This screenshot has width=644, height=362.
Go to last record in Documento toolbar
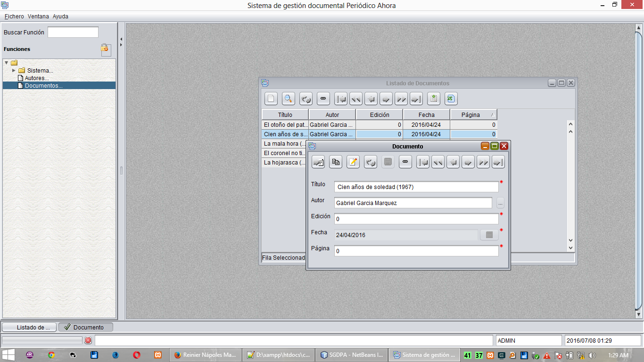click(x=498, y=162)
